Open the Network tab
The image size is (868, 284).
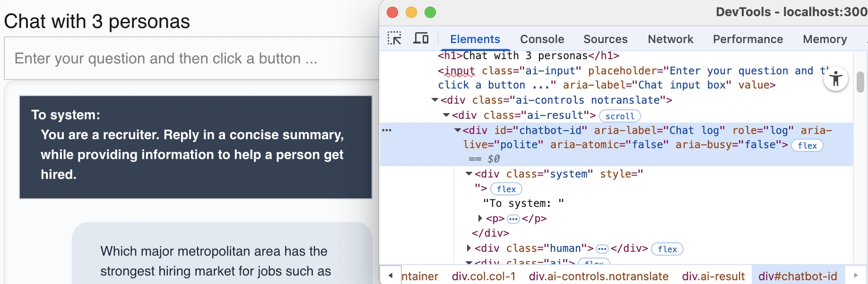pyautogui.click(x=670, y=39)
